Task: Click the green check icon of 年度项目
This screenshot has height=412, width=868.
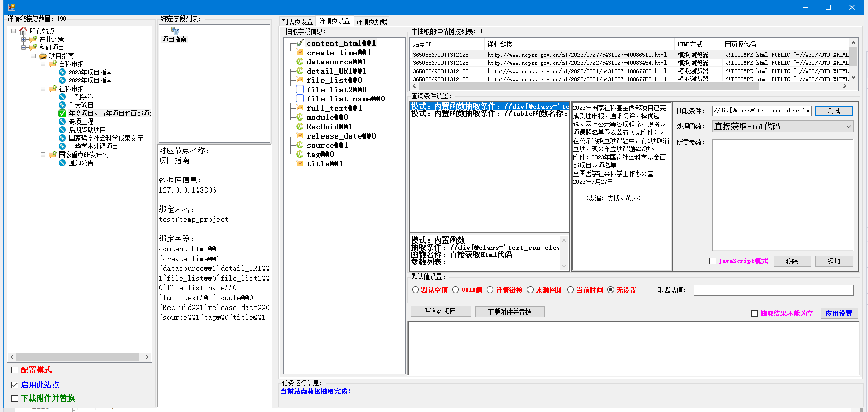Action: point(62,113)
